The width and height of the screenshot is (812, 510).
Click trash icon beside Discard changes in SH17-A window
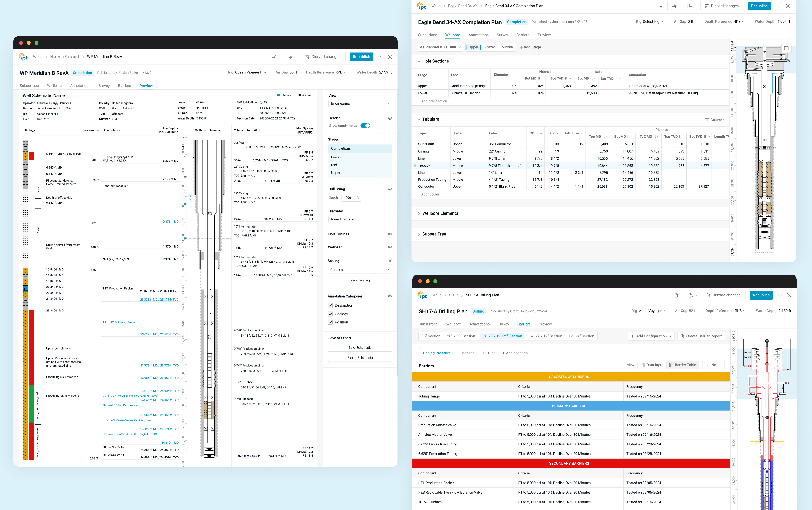[x=708, y=295]
